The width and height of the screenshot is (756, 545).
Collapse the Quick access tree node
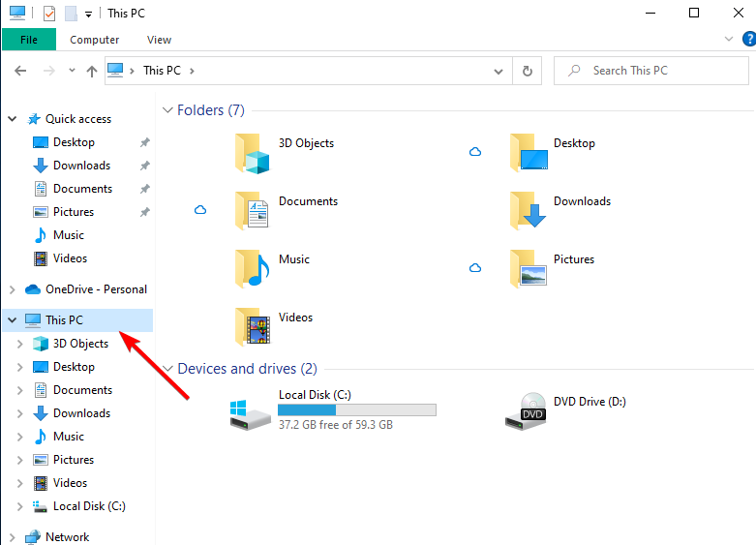[13, 119]
